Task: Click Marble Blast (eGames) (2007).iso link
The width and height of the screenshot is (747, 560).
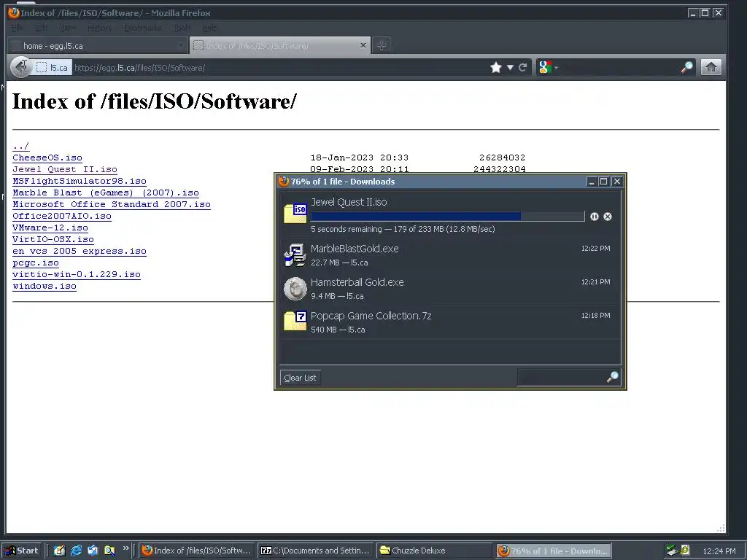Action: pos(106,192)
